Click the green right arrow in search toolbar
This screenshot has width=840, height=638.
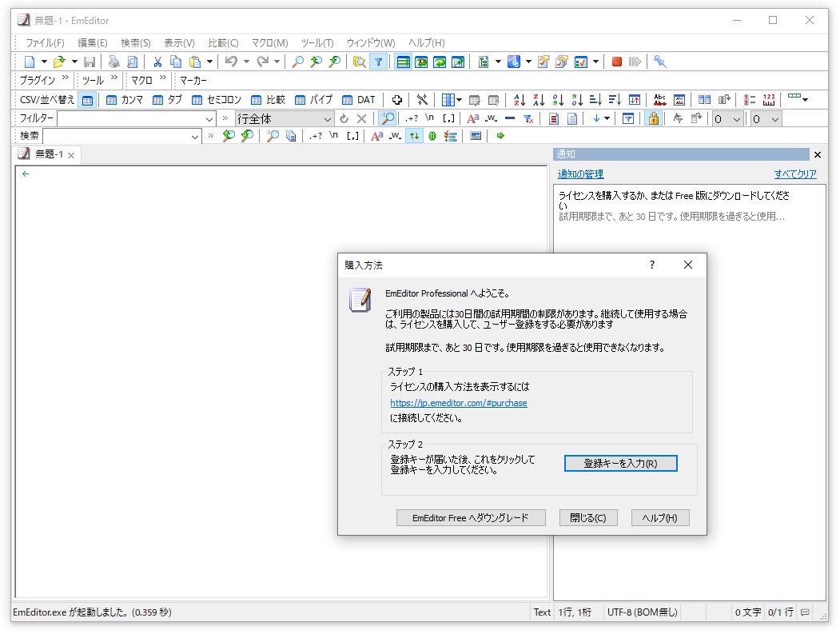point(500,136)
